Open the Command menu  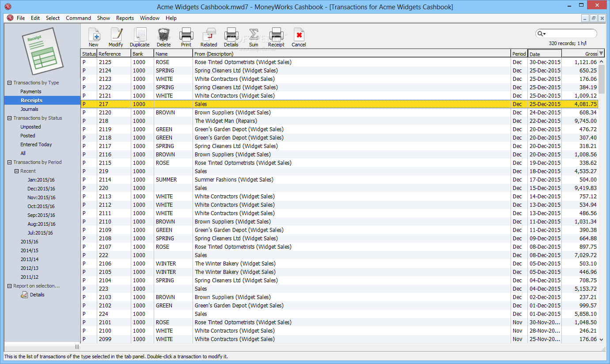coord(78,18)
